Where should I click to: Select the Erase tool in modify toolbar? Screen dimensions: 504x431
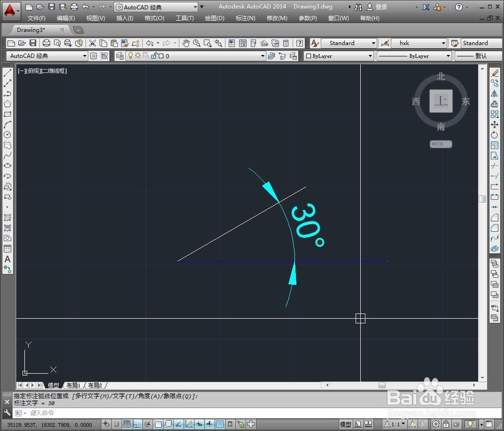pos(495,73)
